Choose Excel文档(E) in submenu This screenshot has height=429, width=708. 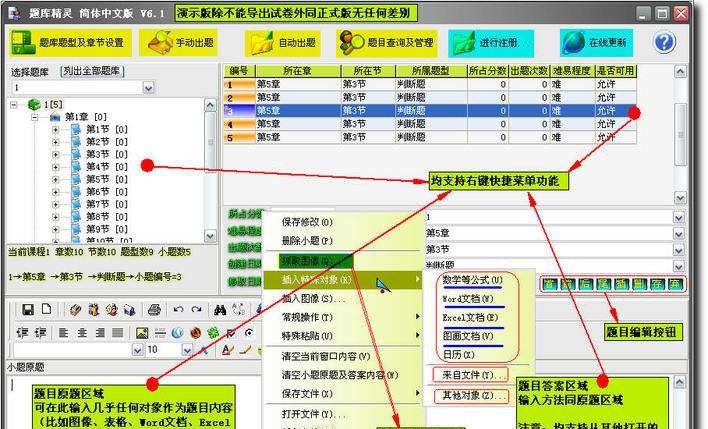(470, 318)
